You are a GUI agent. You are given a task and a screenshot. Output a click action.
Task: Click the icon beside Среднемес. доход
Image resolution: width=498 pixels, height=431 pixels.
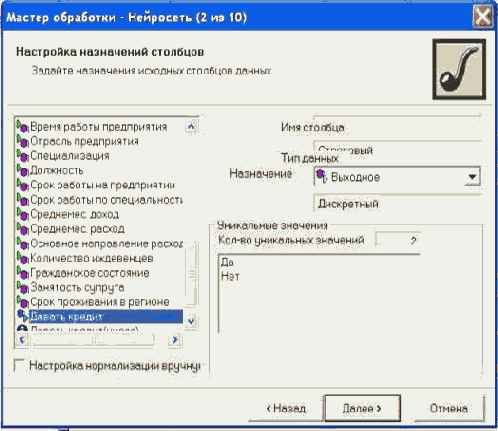pyautogui.click(x=22, y=214)
